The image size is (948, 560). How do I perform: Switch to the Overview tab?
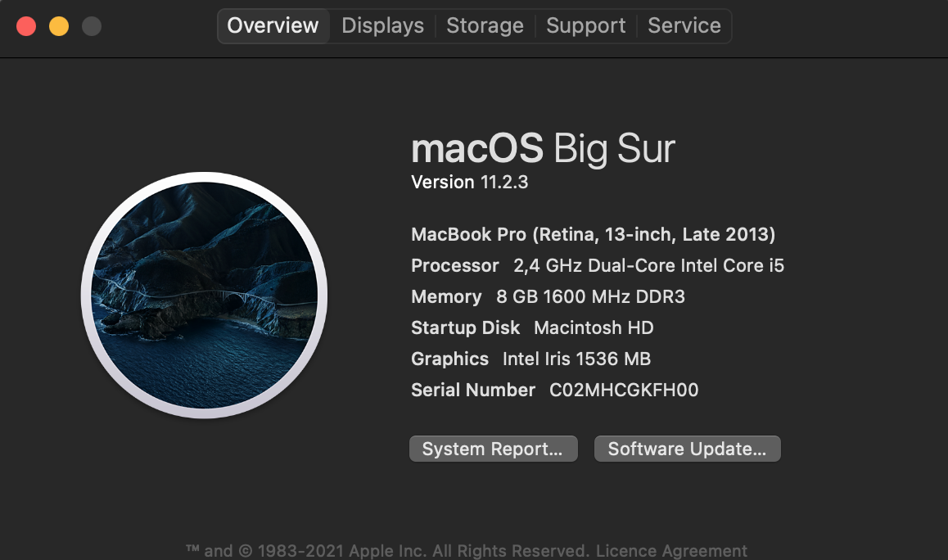tap(273, 25)
